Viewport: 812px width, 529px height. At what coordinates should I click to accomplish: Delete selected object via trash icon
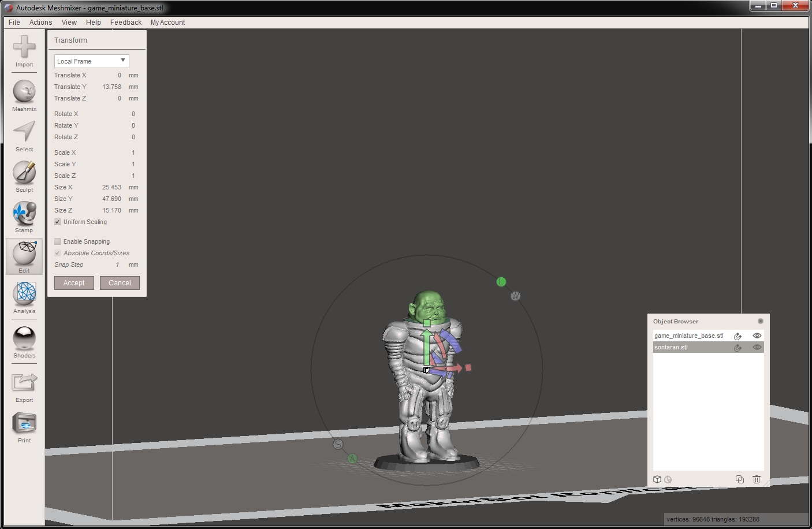coord(757,479)
